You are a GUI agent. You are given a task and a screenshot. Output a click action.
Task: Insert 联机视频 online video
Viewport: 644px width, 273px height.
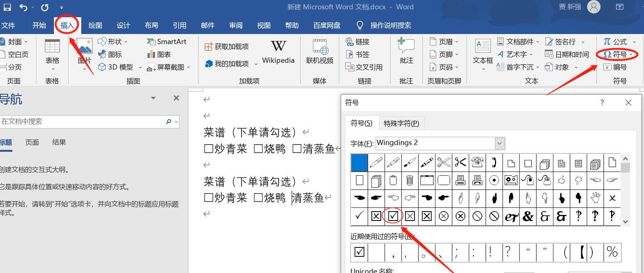coord(320,52)
